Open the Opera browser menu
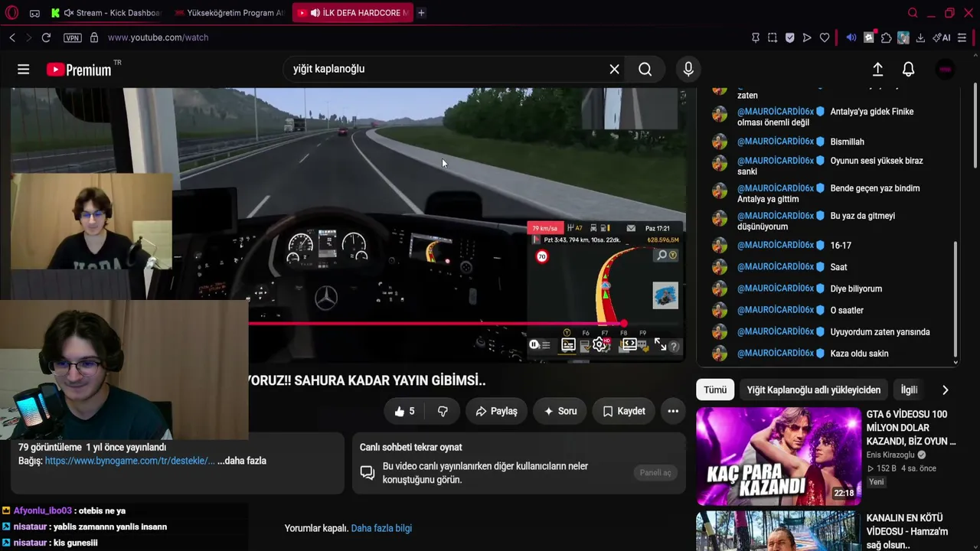Screen dimensions: 980x551 pos(11,12)
